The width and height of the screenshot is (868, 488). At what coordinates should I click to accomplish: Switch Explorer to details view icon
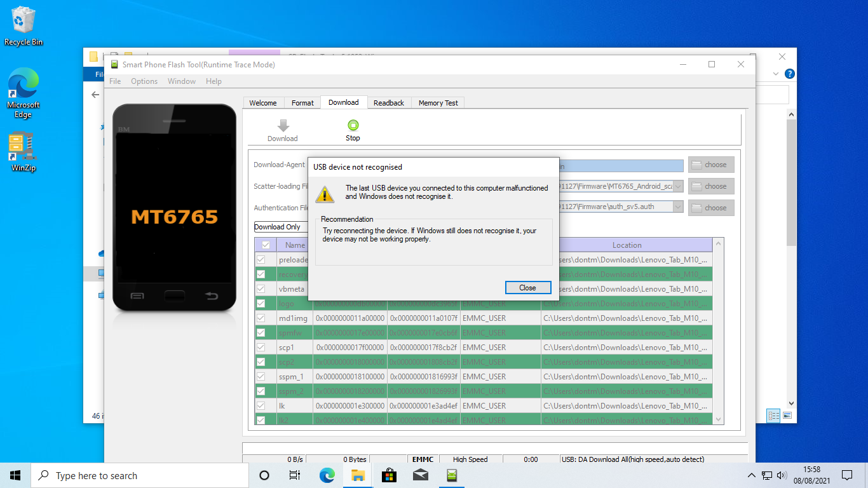(x=773, y=416)
